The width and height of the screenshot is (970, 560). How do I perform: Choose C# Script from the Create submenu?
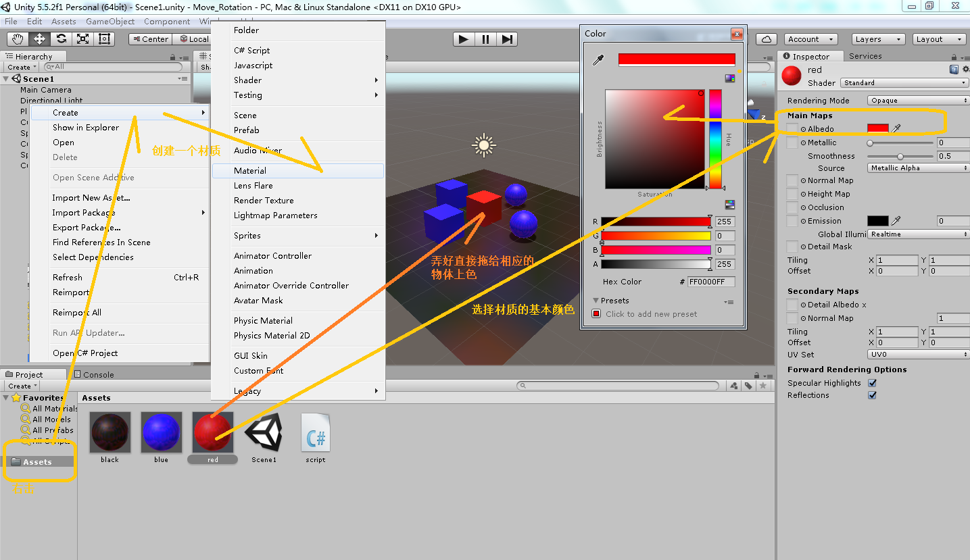point(298,51)
